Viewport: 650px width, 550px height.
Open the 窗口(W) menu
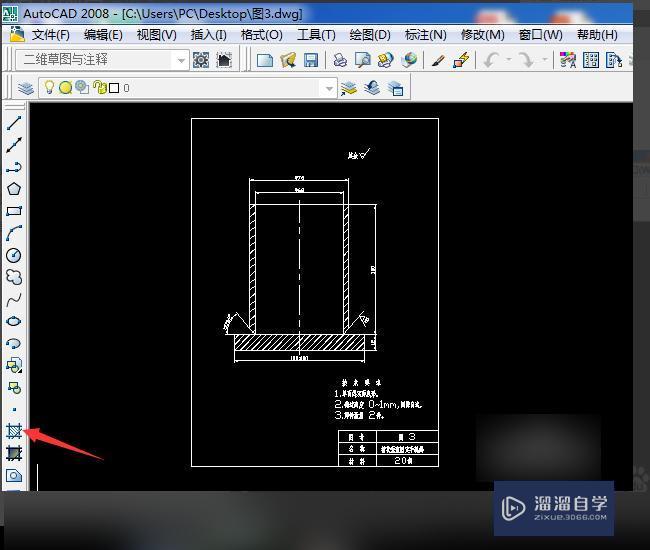541,35
